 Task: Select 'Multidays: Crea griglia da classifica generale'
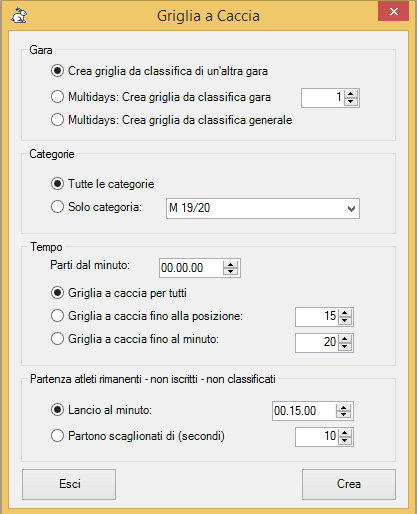click(172, 120)
